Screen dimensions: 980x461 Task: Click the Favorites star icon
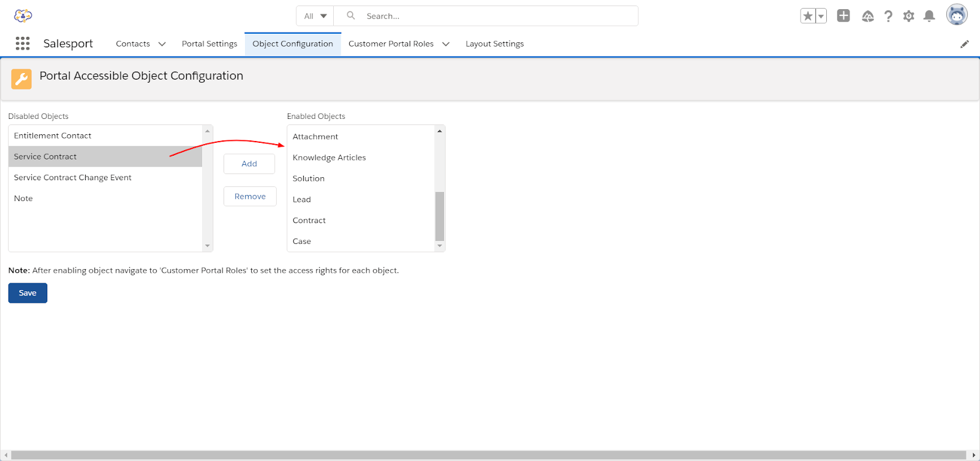click(x=808, y=17)
